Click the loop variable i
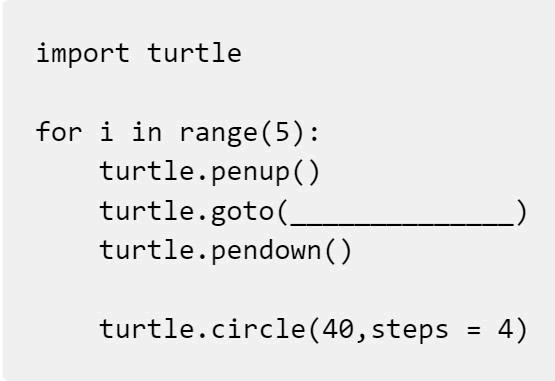 coord(107,131)
